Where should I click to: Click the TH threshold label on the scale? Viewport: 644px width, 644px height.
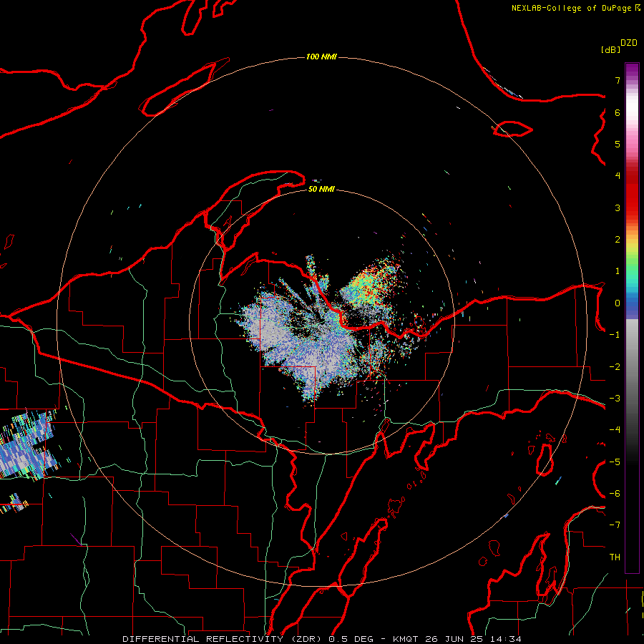pyautogui.click(x=615, y=557)
